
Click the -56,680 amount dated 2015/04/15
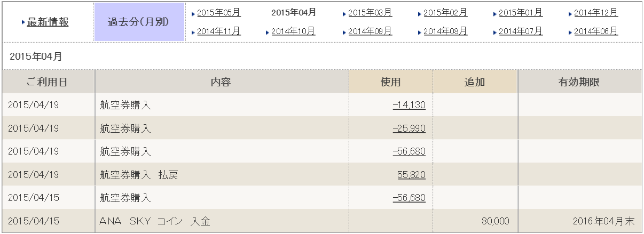pyautogui.click(x=409, y=198)
